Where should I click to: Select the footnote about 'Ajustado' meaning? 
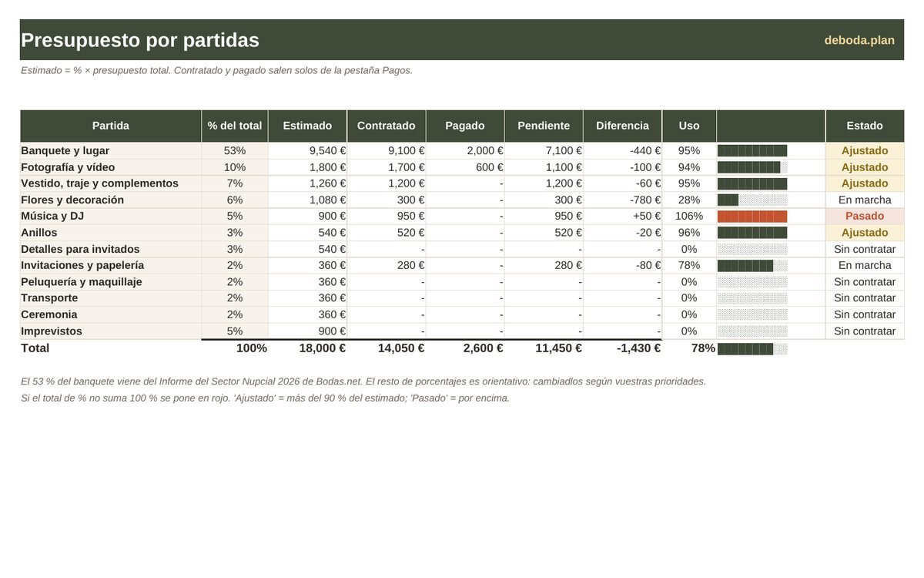[x=265, y=398]
